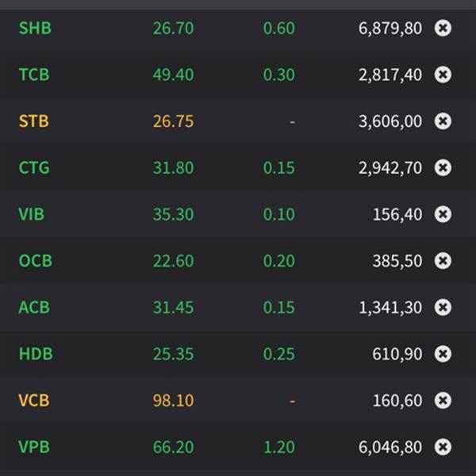Image resolution: width=476 pixels, height=476 pixels.
Task: Select the STB ticker in yellow
Action: pos(33,121)
